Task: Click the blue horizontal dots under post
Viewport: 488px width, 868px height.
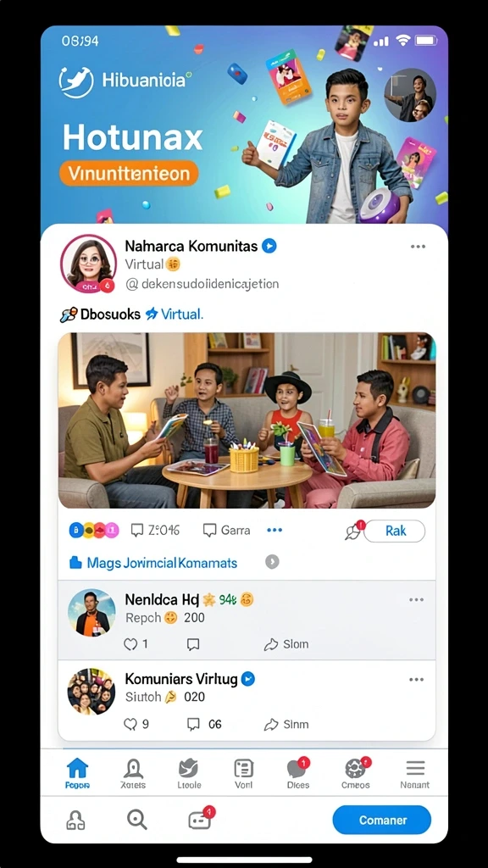Action: [274, 531]
